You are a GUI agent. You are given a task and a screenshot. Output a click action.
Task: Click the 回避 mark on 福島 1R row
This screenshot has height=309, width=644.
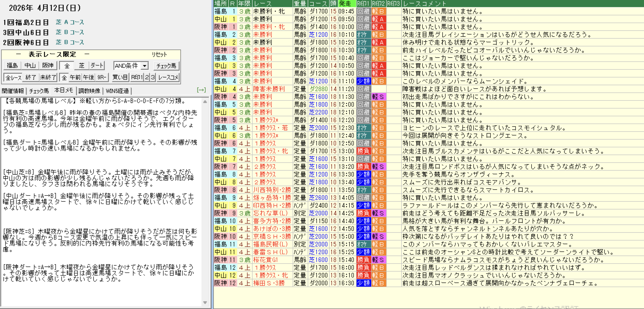[x=364, y=11]
